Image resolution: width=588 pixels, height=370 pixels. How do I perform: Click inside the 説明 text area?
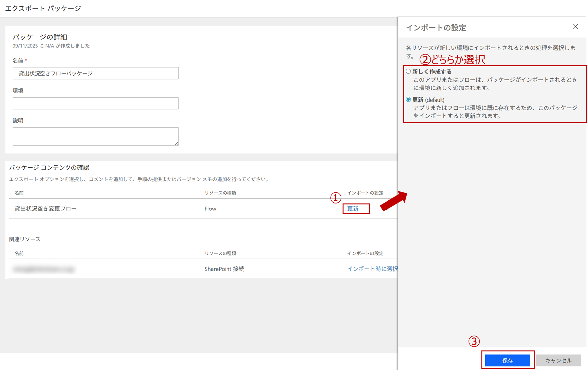point(95,136)
